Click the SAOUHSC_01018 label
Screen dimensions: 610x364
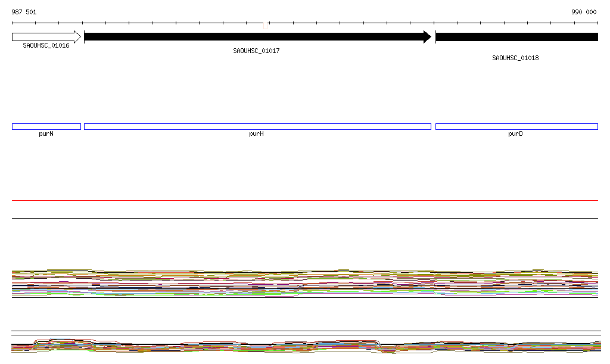click(x=515, y=58)
